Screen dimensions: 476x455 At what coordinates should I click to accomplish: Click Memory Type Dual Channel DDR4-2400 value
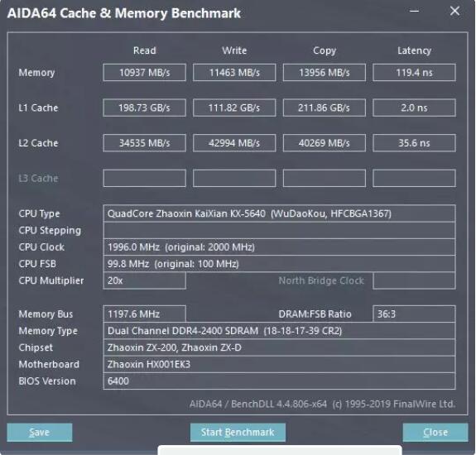click(x=279, y=331)
